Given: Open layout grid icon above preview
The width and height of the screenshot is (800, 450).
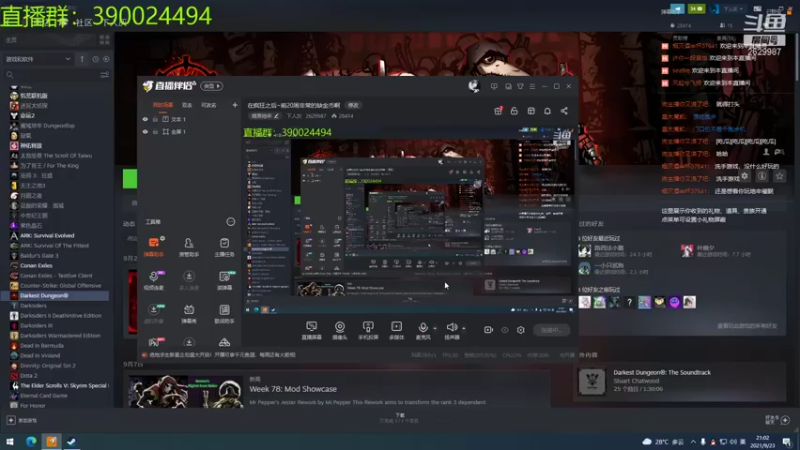Looking at the screenshot, I should tap(531, 111).
